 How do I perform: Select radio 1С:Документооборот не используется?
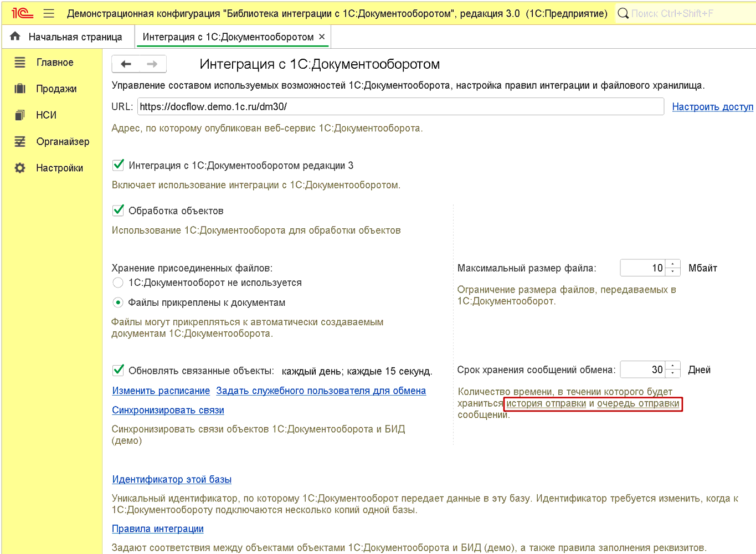click(118, 283)
